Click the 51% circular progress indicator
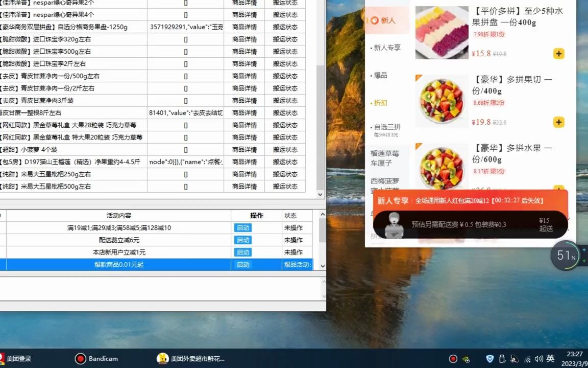This screenshot has width=588, height=368. pos(565,255)
